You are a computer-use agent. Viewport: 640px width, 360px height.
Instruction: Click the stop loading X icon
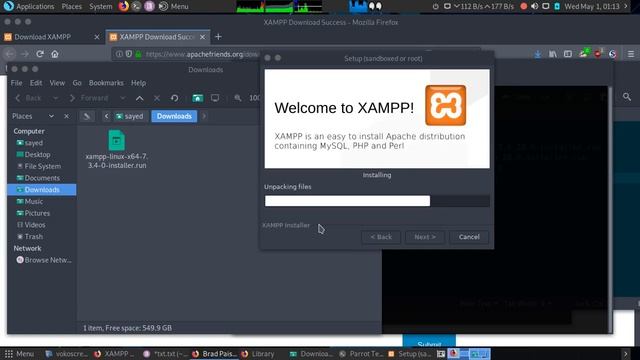[157, 98]
